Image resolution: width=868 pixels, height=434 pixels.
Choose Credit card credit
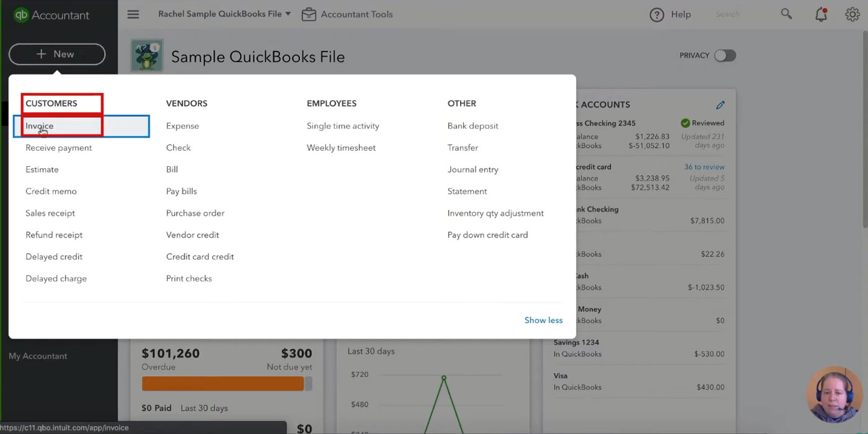[x=200, y=257]
